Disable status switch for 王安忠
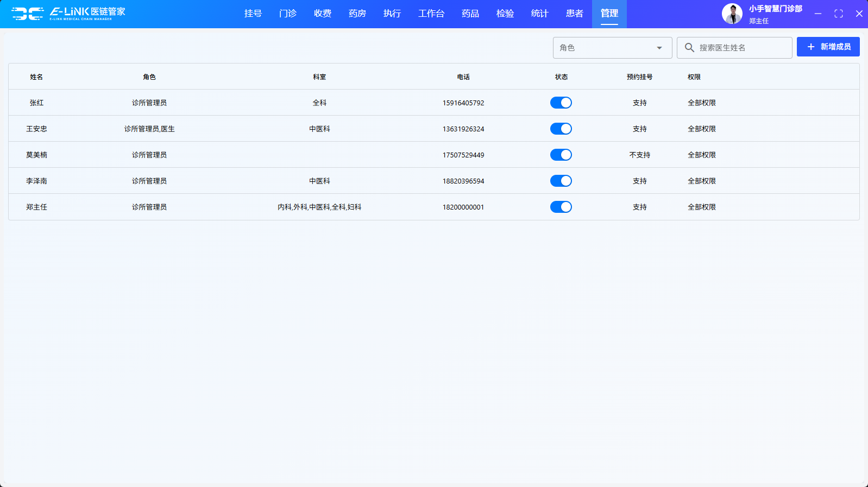 (x=561, y=129)
